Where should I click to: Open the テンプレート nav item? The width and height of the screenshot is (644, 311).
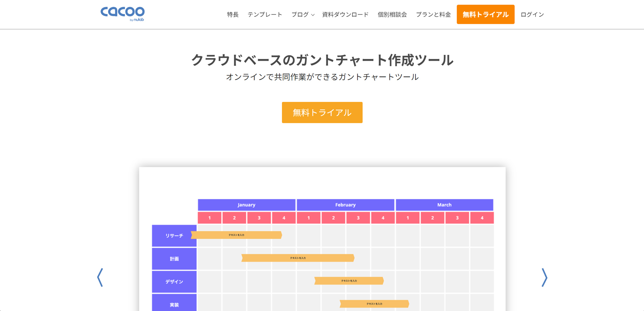click(x=265, y=15)
